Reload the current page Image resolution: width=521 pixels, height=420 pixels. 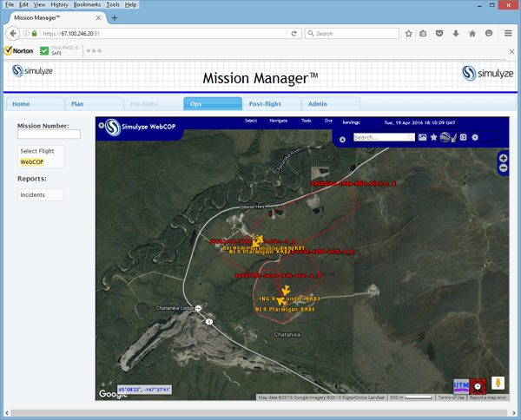pos(293,34)
